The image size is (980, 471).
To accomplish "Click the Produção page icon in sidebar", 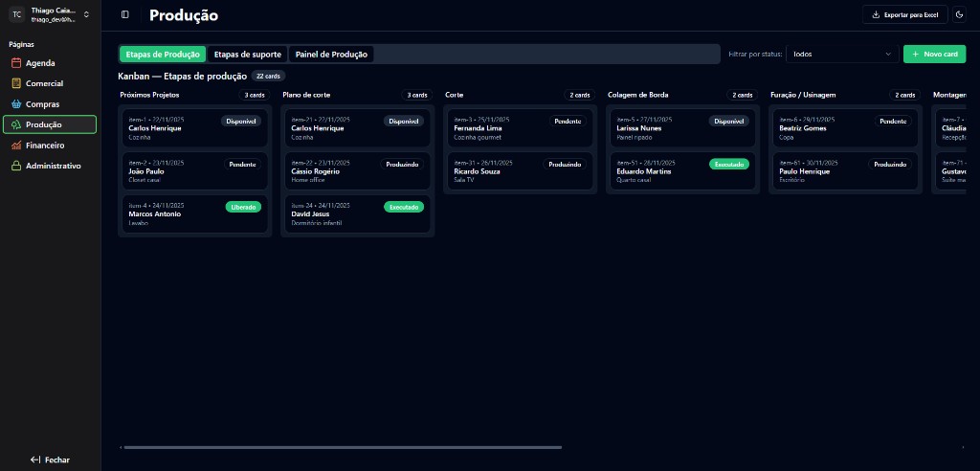I will (x=17, y=124).
